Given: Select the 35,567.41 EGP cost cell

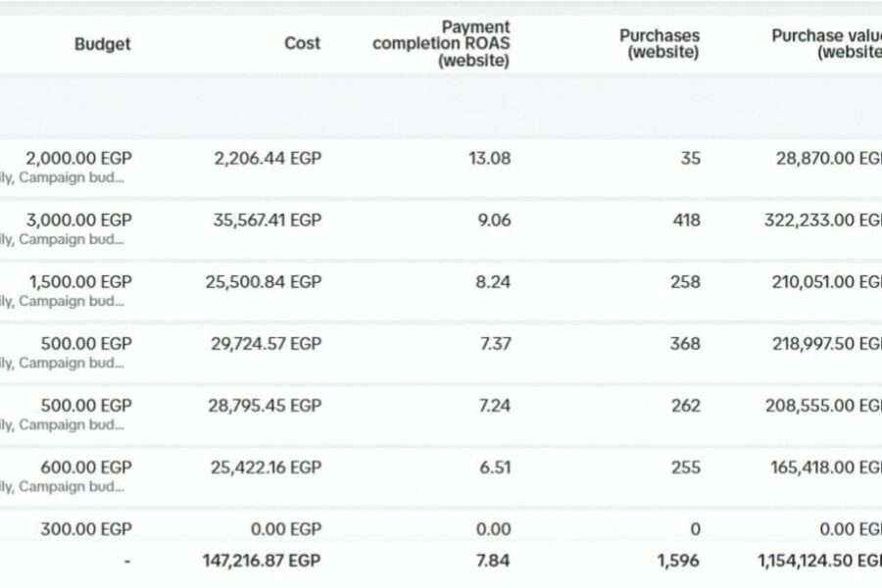Looking at the screenshot, I should click(267, 220).
